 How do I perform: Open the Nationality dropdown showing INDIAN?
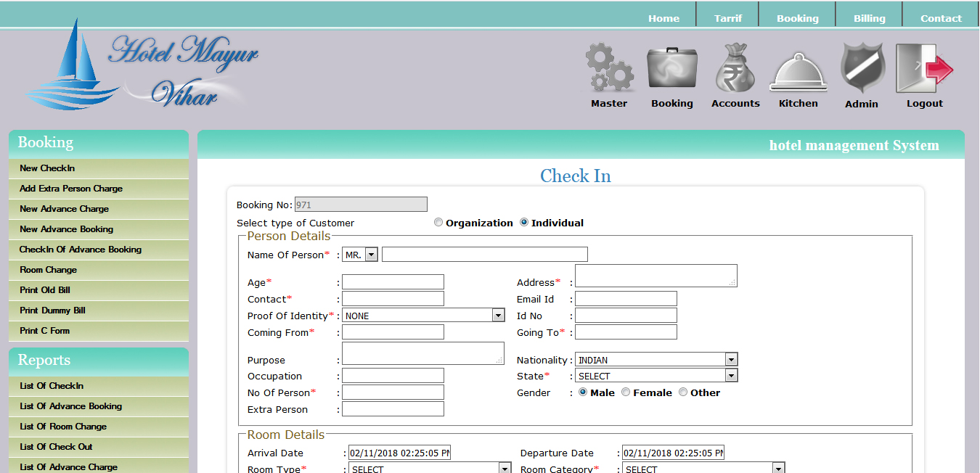[x=656, y=360]
